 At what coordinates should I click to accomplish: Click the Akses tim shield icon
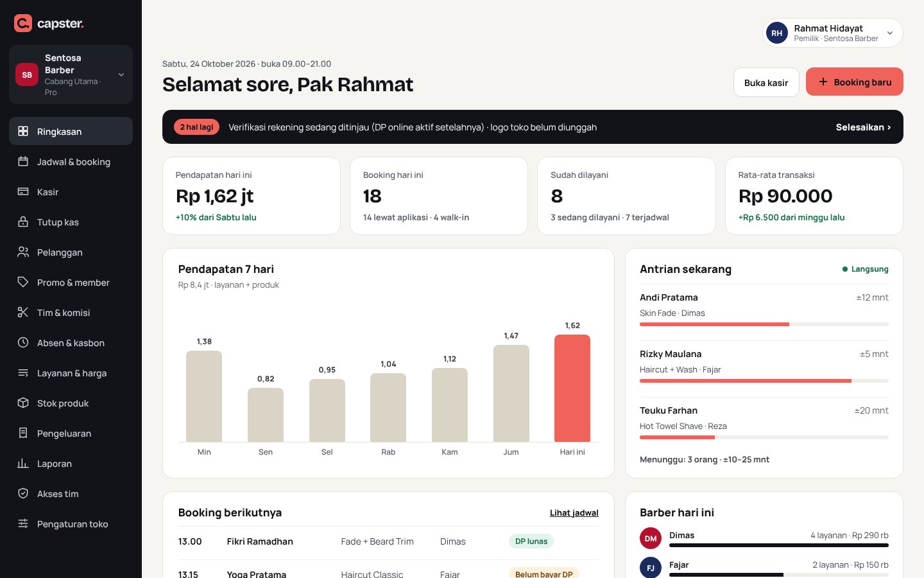tap(23, 494)
